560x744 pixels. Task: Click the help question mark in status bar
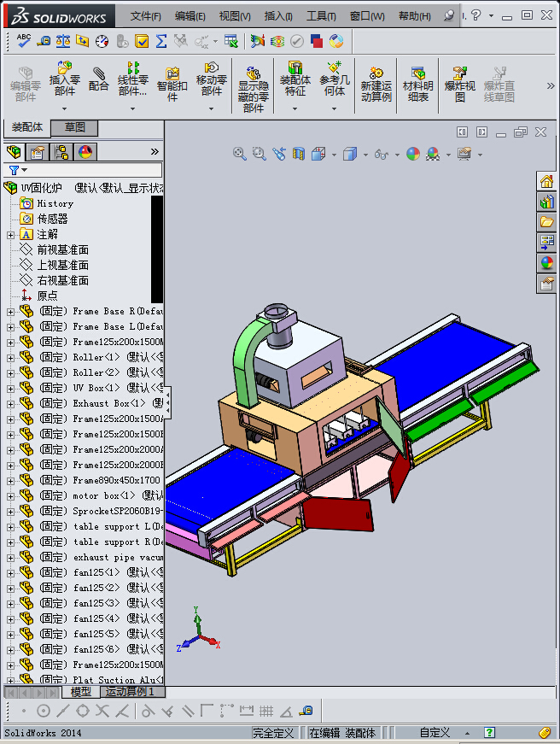click(489, 733)
